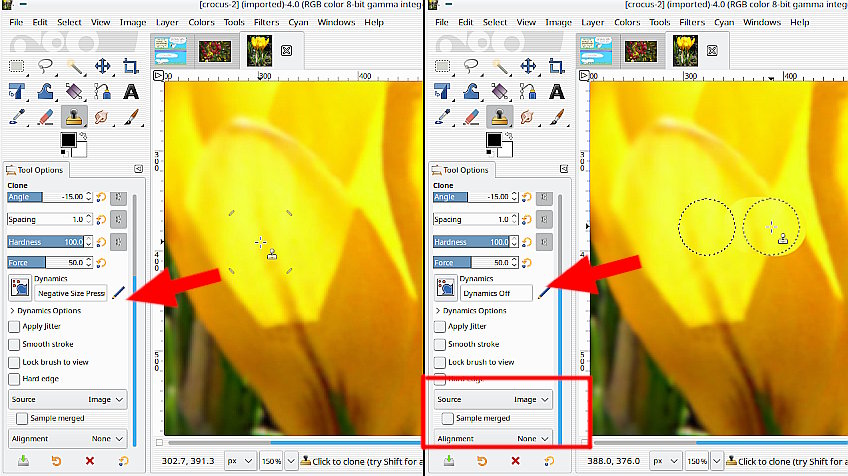
Task: Open px unit dropdown in right window
Action: [666, 461]
